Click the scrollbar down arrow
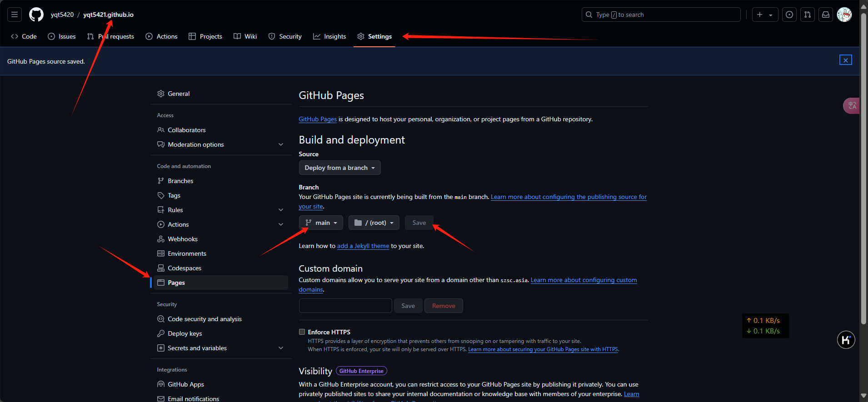 coord(863,396)
